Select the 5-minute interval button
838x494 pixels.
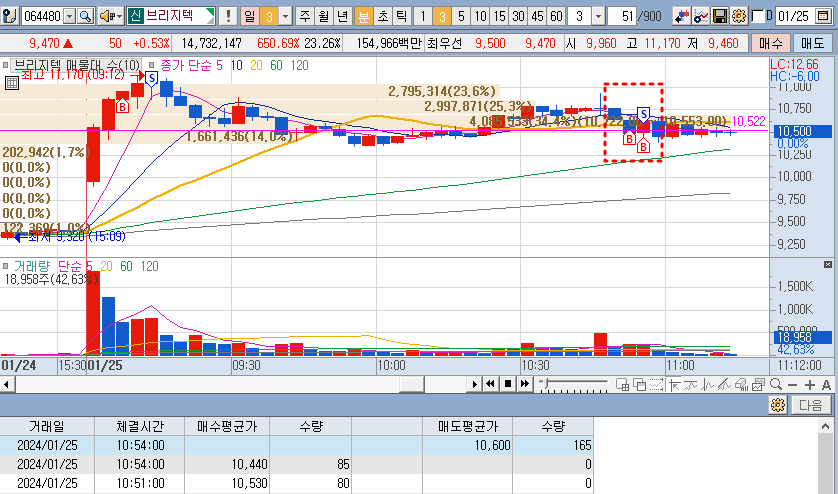[461, 16]
